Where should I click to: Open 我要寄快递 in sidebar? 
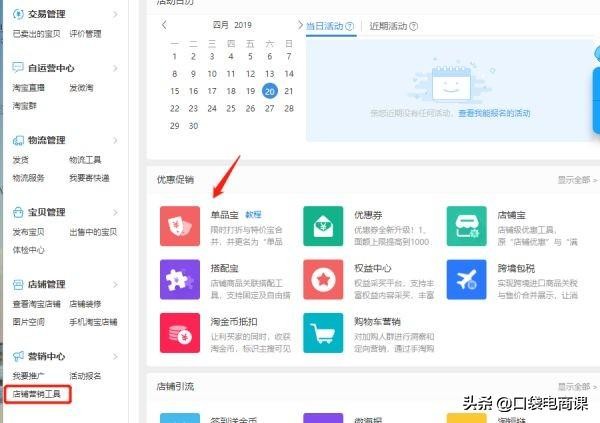(89, 178)
